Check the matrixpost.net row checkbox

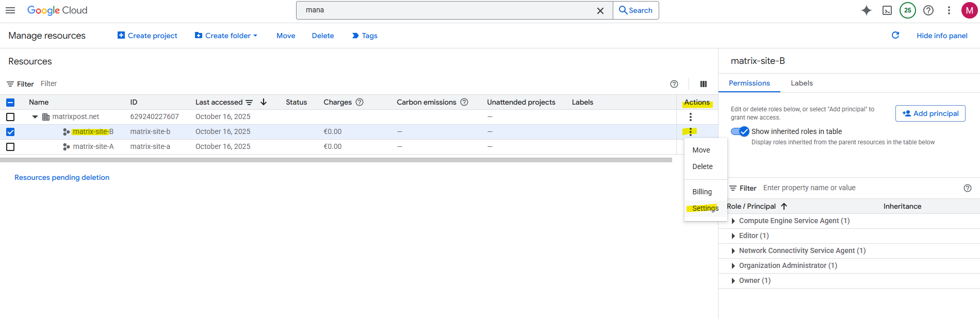[10, 117]
